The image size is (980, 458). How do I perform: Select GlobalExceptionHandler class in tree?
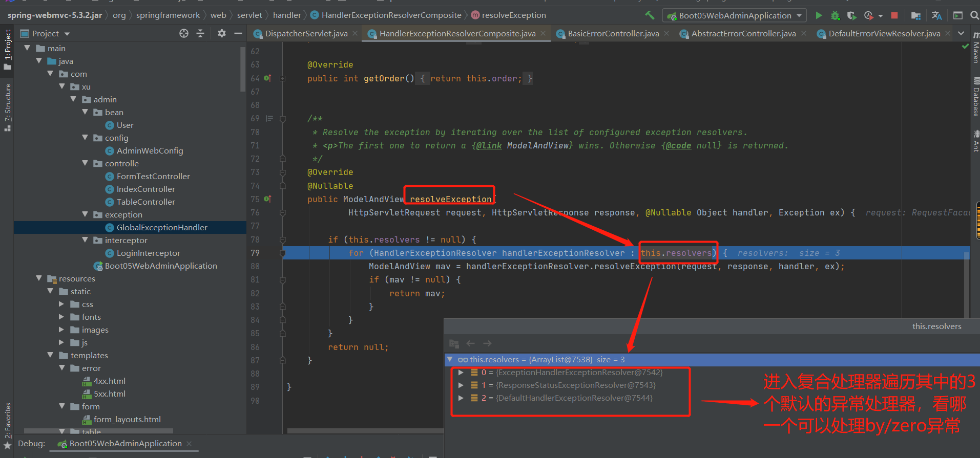click(x=162, y=227)
